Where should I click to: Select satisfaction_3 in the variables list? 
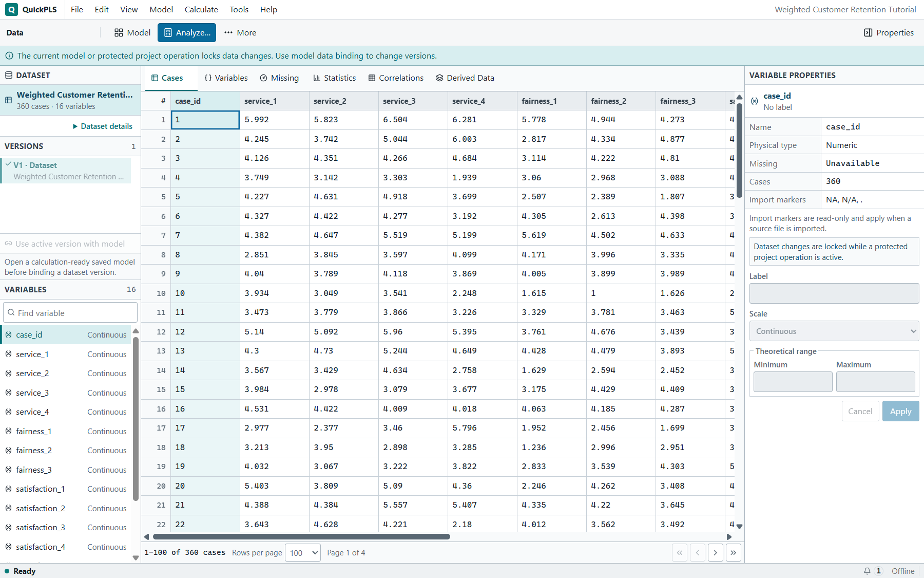point(66,527)
